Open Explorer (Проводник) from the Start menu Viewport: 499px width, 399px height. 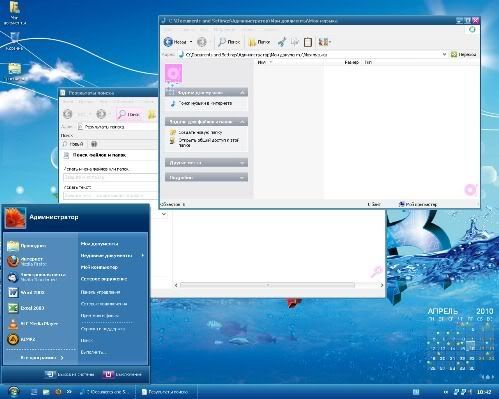pos(27,246)
